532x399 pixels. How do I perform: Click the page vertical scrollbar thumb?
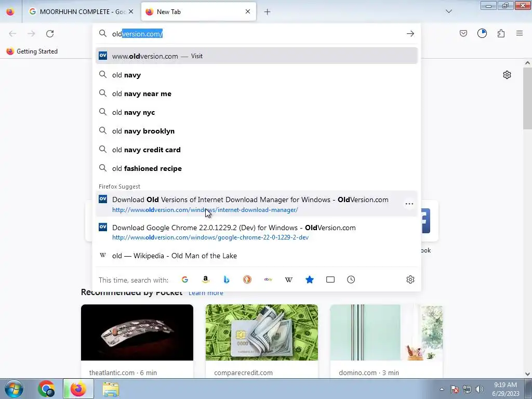click(527, 98)
